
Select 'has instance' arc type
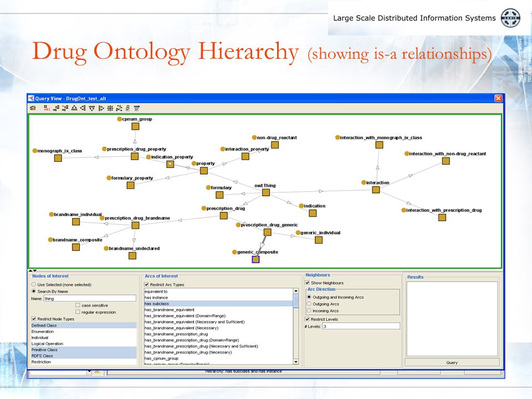pos(218,298)
